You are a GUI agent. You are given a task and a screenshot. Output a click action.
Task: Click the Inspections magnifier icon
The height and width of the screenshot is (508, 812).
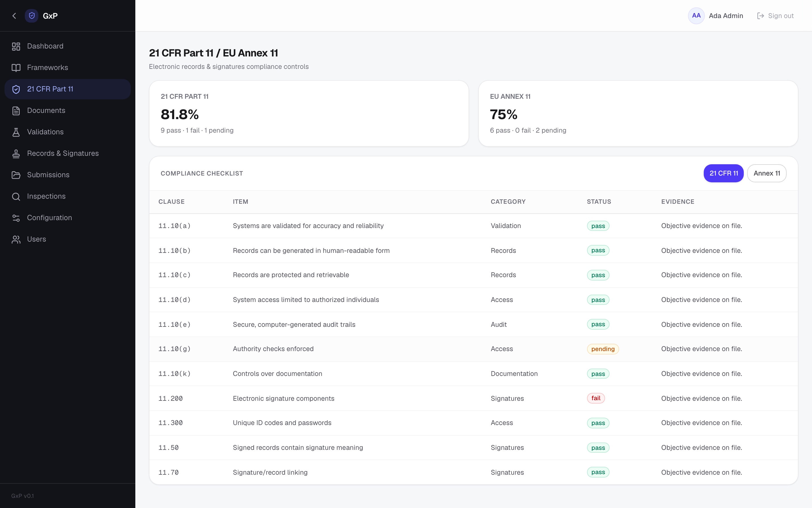click(16, 196)
